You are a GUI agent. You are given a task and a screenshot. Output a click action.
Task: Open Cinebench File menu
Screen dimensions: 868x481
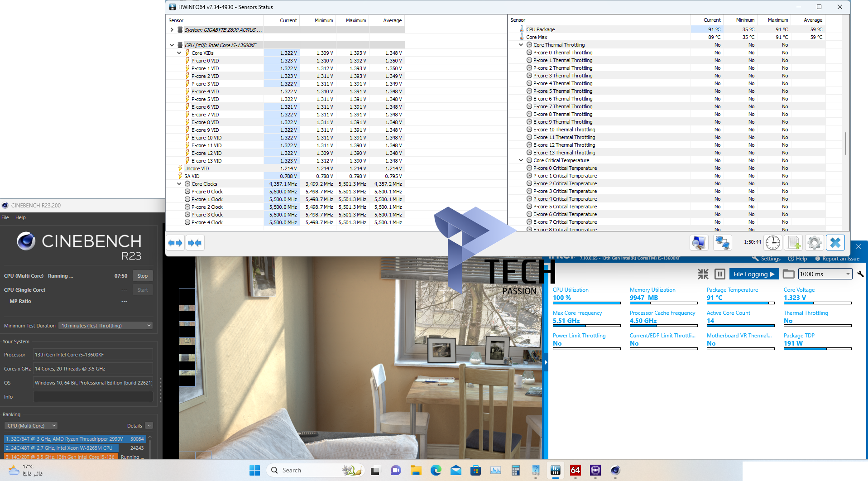coord(5,217)
